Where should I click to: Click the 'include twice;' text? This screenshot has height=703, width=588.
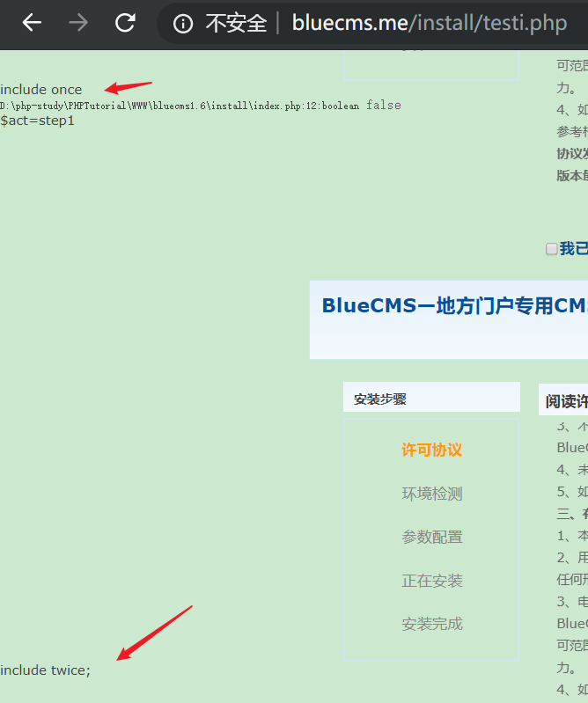coord(45,670)
